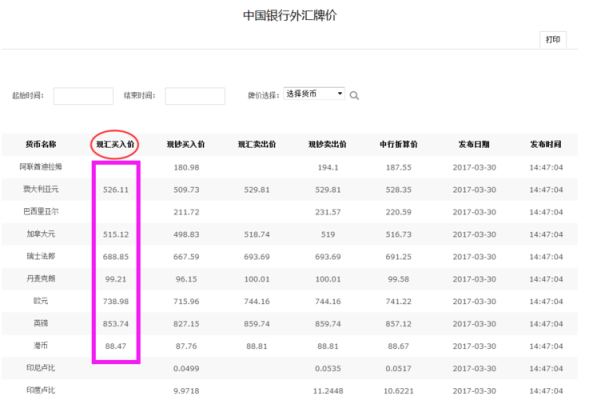Click the value 100.01 under 现汇卖出价

(257, 279)
